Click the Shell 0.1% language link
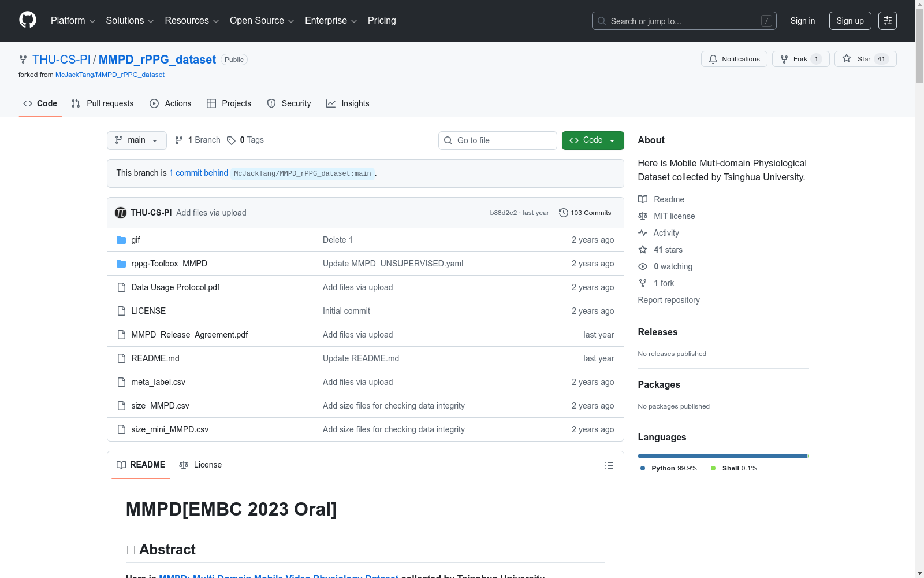This screenshot has height=578, width=924. (x=734, y=468)
